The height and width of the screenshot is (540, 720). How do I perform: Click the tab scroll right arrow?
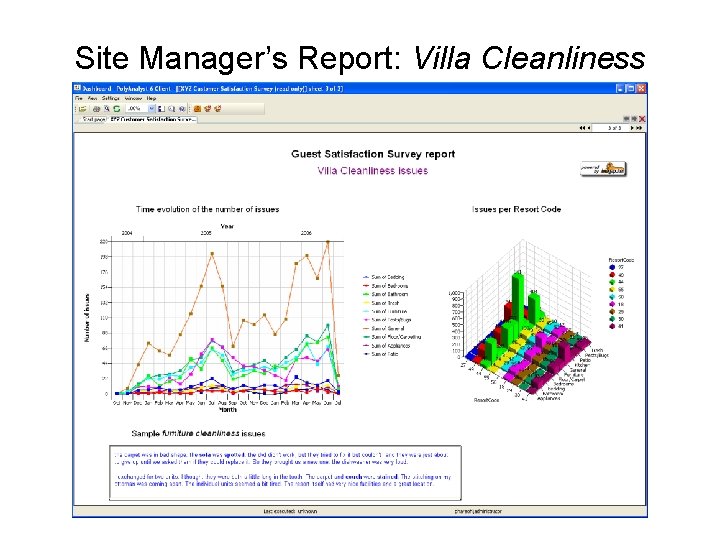click(x=634, y=119)
